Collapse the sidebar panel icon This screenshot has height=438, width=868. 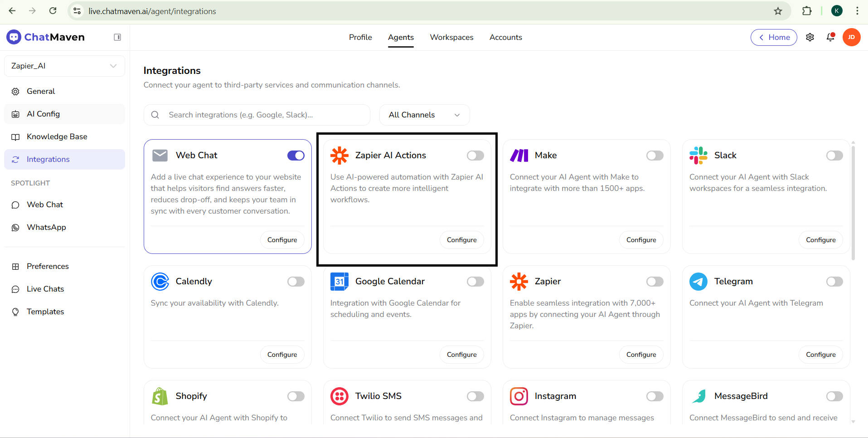coord(117,37)
